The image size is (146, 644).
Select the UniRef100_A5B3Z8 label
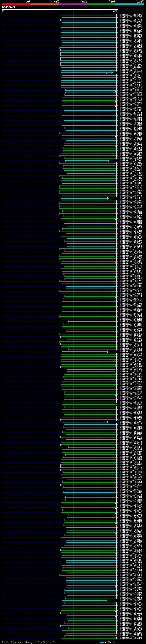pos(131,72)
